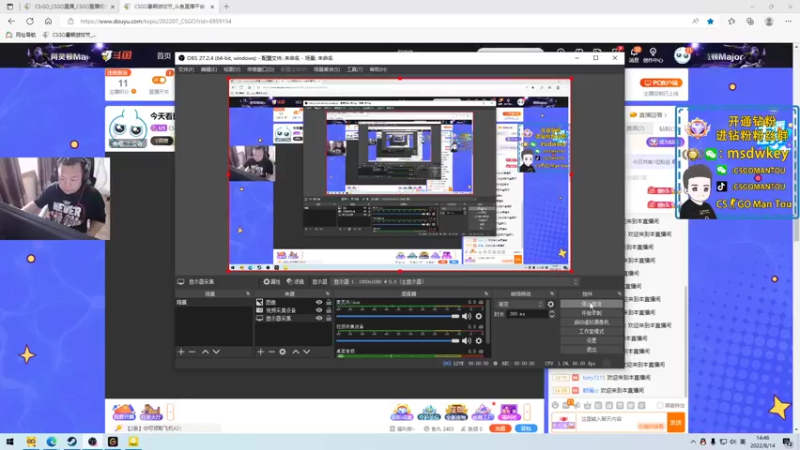The height and width of the screenshot is (450, 800).
Task: Check the block effects checkbox below chat
Action: (660, 406)
